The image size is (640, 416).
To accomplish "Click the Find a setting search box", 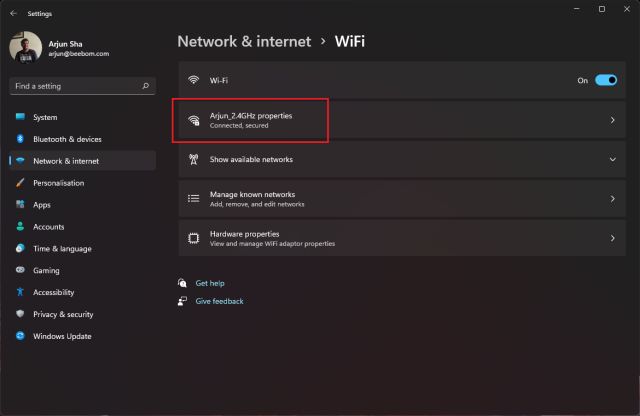I will 75,87.
